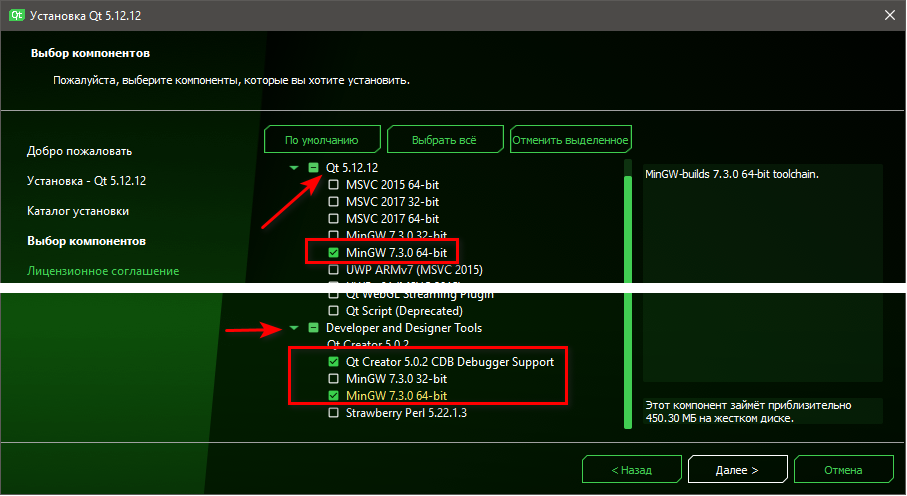
Task: Click the Qt logo icon in title bar
Action: click(x=16, y=15)
